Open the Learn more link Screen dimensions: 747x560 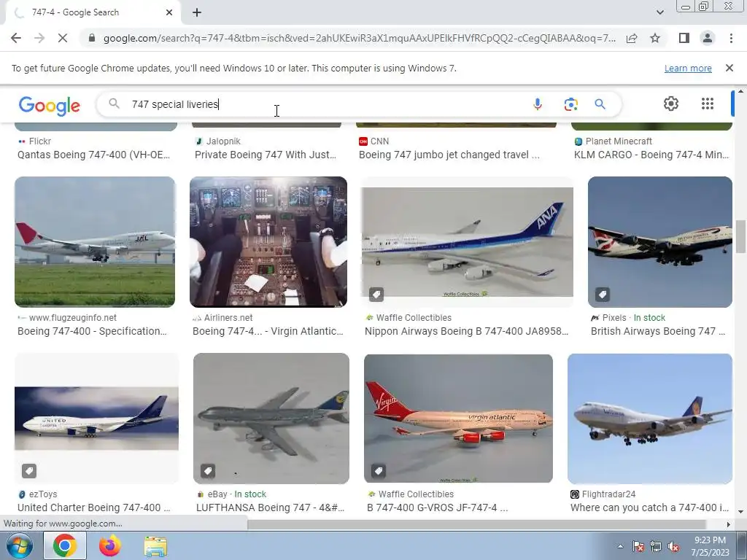[x=688, y=68]
